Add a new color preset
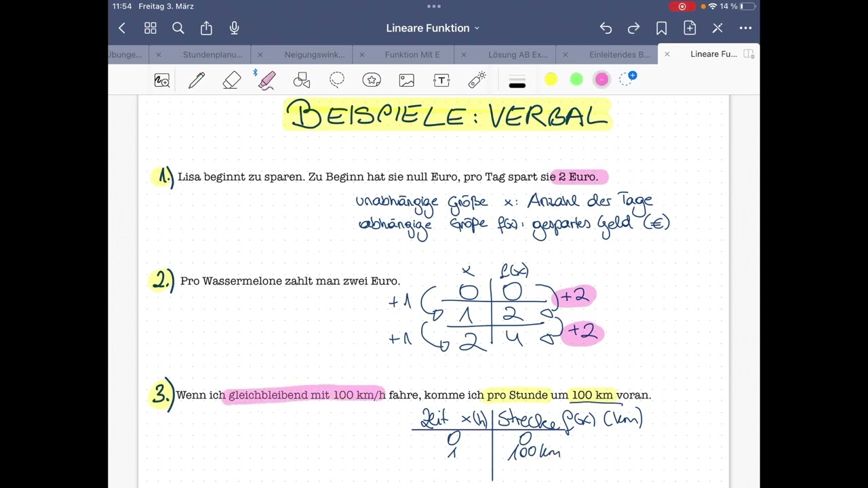 628,79
